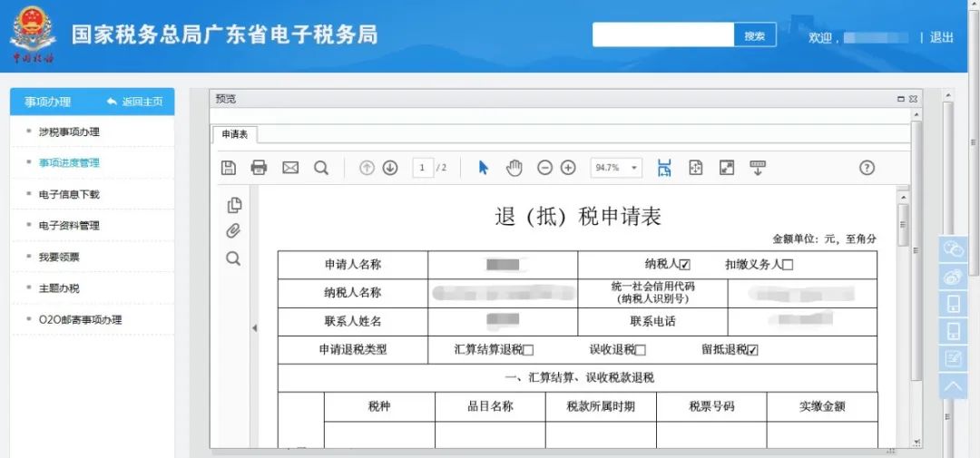Close the 预览 preview window

coord(913,99)
